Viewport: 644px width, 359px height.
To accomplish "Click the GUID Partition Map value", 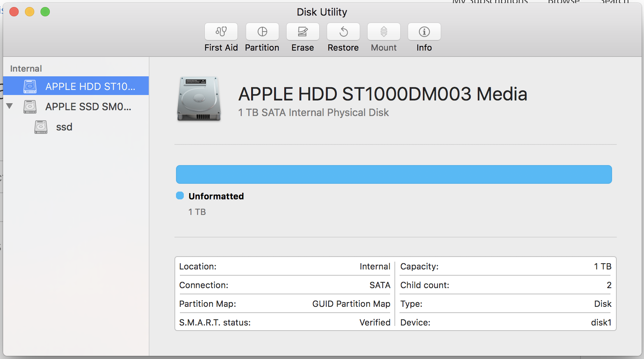I will point(351,304).
